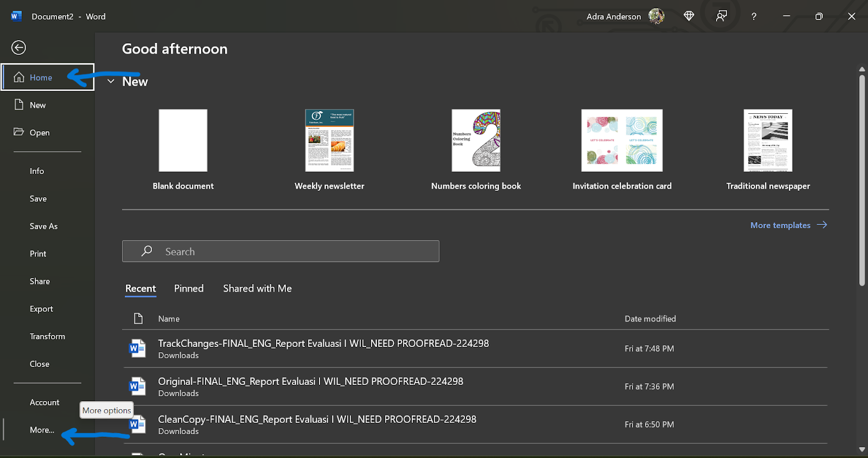Click the search magnifier icon
Screen dimensions: 868x458
[x=146, y=251]
